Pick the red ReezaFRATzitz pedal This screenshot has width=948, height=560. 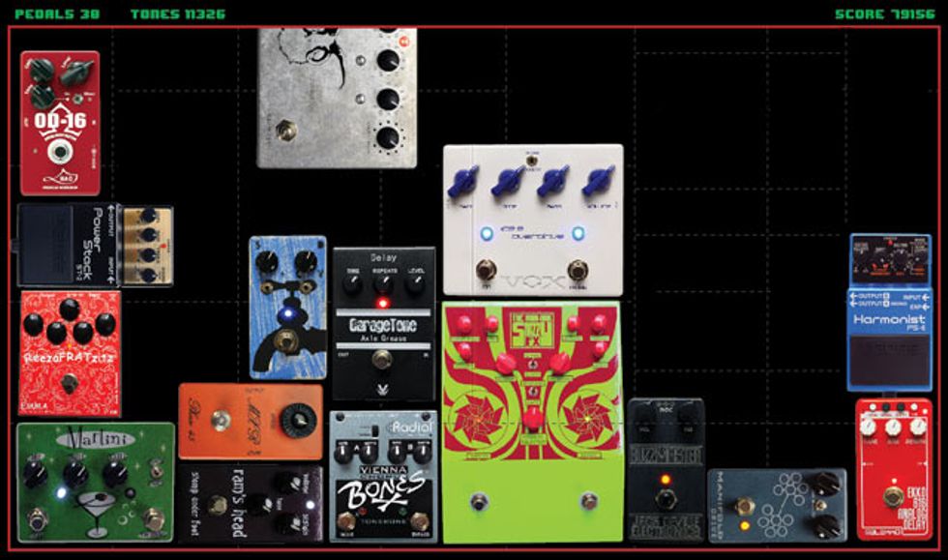point(70,353)
